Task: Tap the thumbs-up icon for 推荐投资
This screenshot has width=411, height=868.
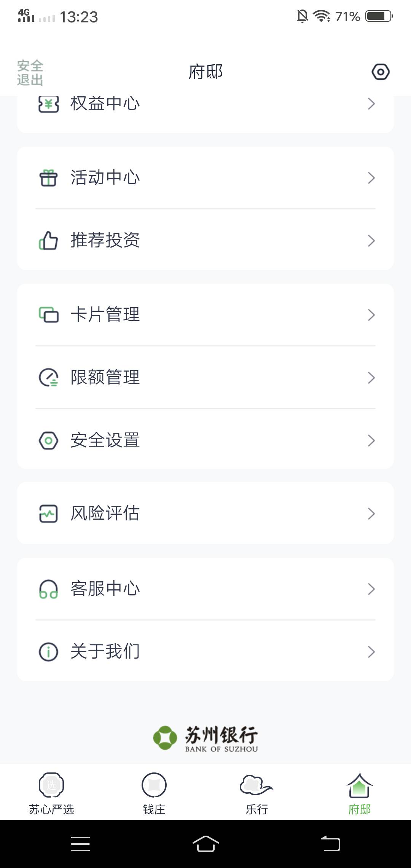Action: pos(48,241)
